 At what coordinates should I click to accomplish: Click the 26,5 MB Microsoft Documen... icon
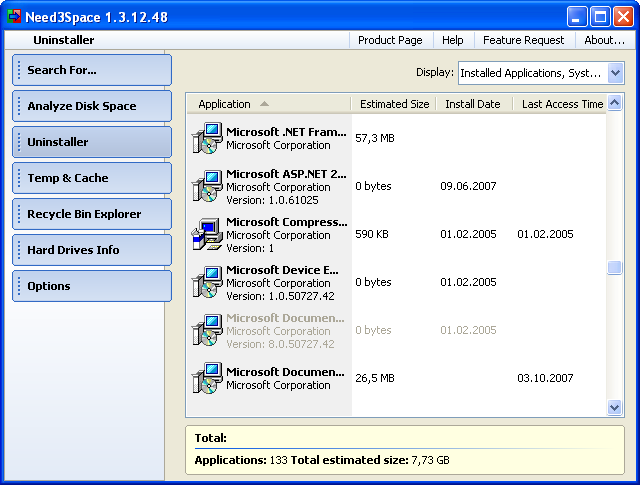[x=207, y=378]
